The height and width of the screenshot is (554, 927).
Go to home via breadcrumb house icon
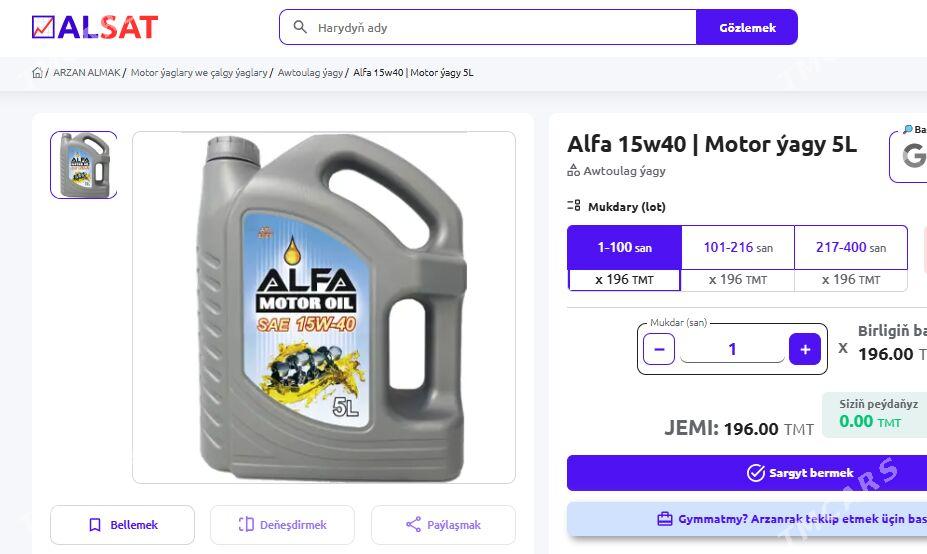(x=37, y=73)
